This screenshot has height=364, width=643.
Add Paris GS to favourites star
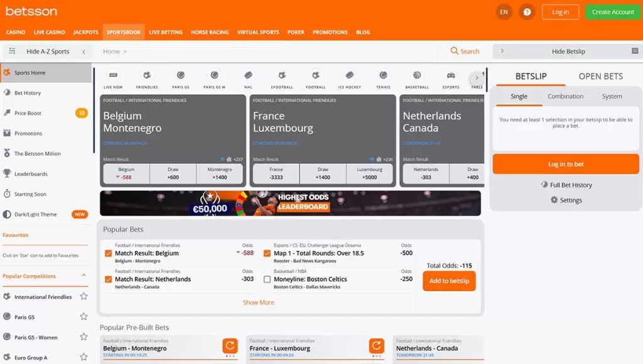84,316
